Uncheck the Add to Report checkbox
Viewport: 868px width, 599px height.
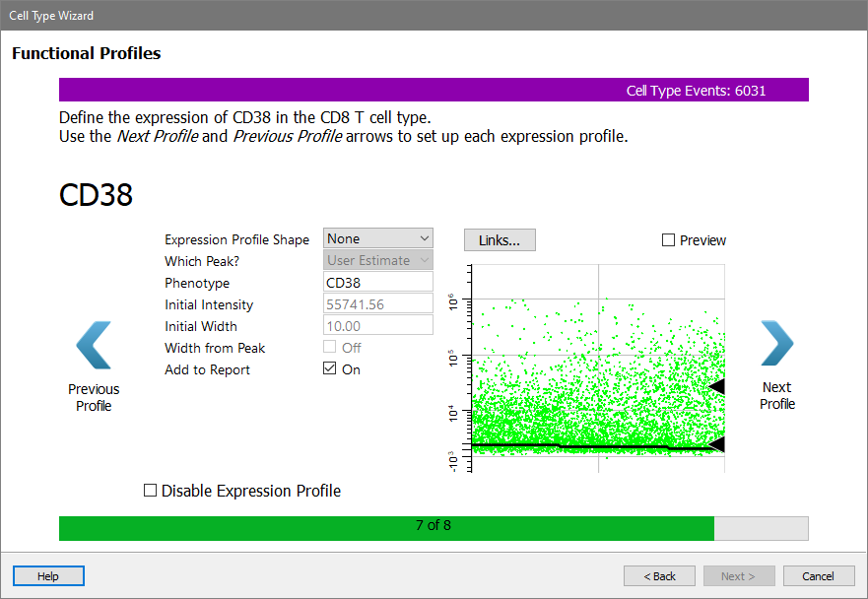(331, 369)
